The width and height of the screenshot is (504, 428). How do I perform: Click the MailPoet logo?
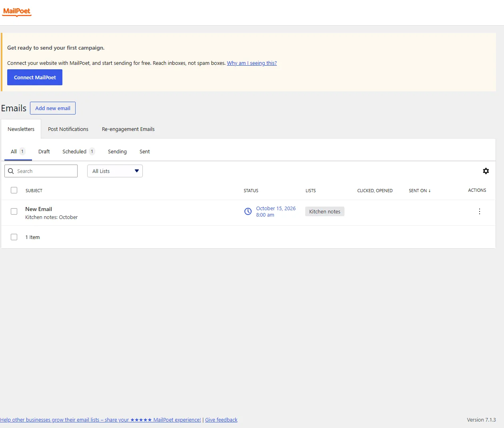[x=17, y=12]
